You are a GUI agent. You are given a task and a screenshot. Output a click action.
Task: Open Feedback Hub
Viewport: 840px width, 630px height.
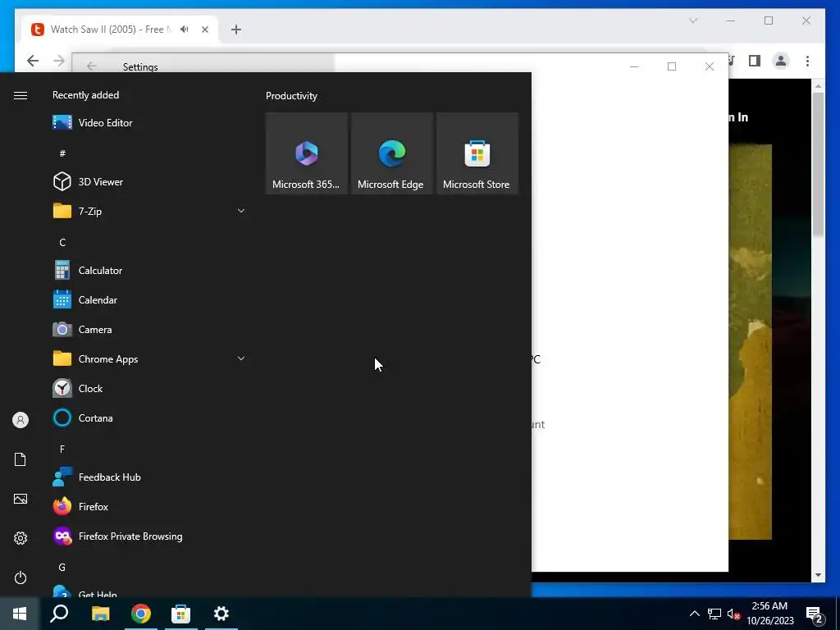148,477
